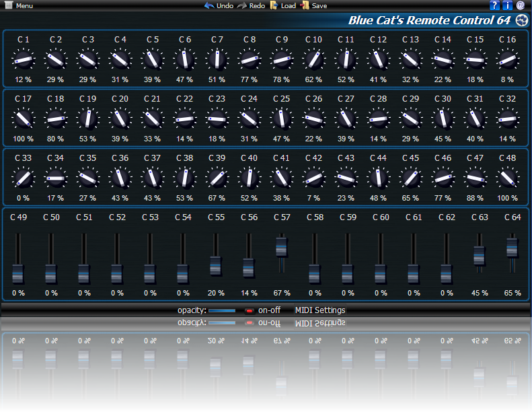
Task: Click the 'C 10' label
Action: point(313,40)
